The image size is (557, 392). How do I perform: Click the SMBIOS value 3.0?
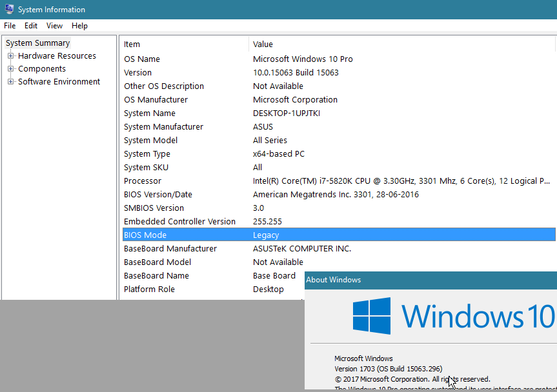click(258, 208)
